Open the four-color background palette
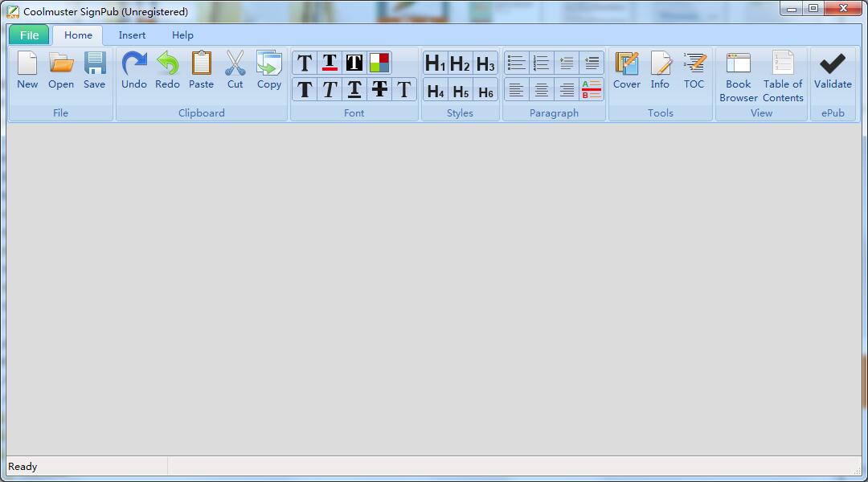Viewport: 868px width, 482px height. coord(379,63)
